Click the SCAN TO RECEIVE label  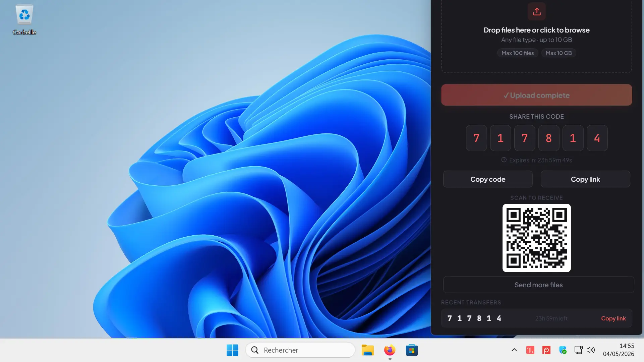click(x=536, y=198)
